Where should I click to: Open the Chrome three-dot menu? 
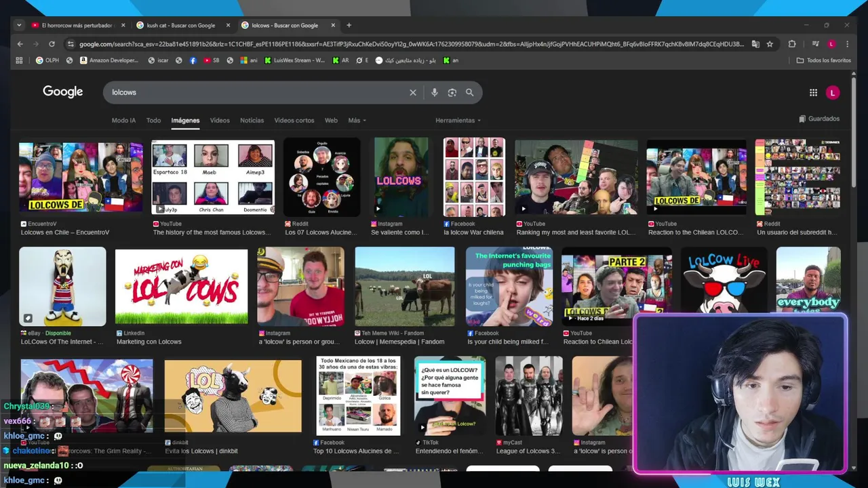(x=847, y=44)
